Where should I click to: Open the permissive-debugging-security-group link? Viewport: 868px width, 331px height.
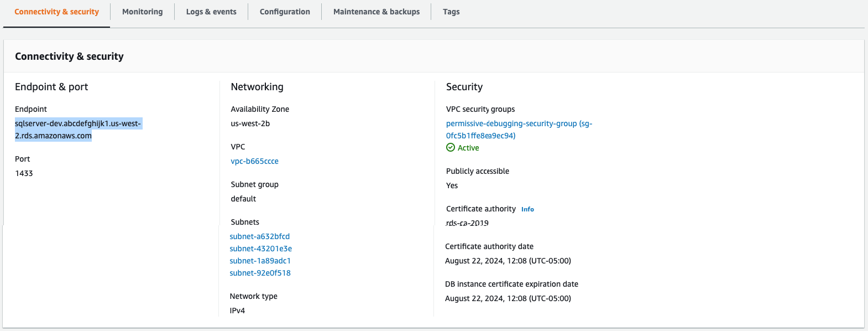click(519, 130)
